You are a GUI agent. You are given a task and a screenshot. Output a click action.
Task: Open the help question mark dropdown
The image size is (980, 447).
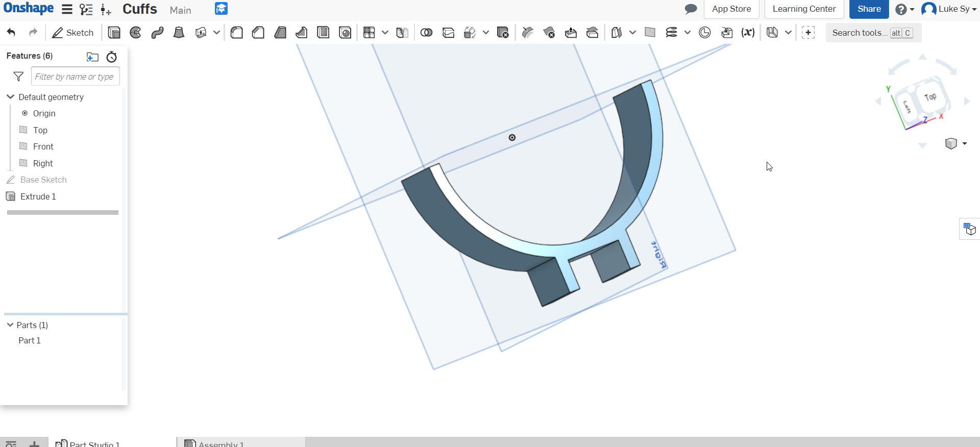904,9
